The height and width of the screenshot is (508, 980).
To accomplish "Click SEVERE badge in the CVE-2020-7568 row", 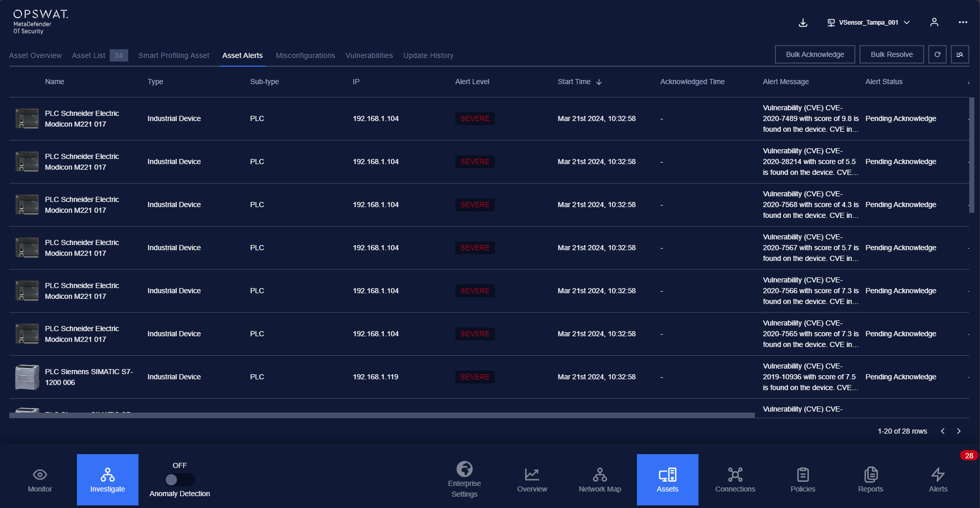I will click(x=475, y=204).
